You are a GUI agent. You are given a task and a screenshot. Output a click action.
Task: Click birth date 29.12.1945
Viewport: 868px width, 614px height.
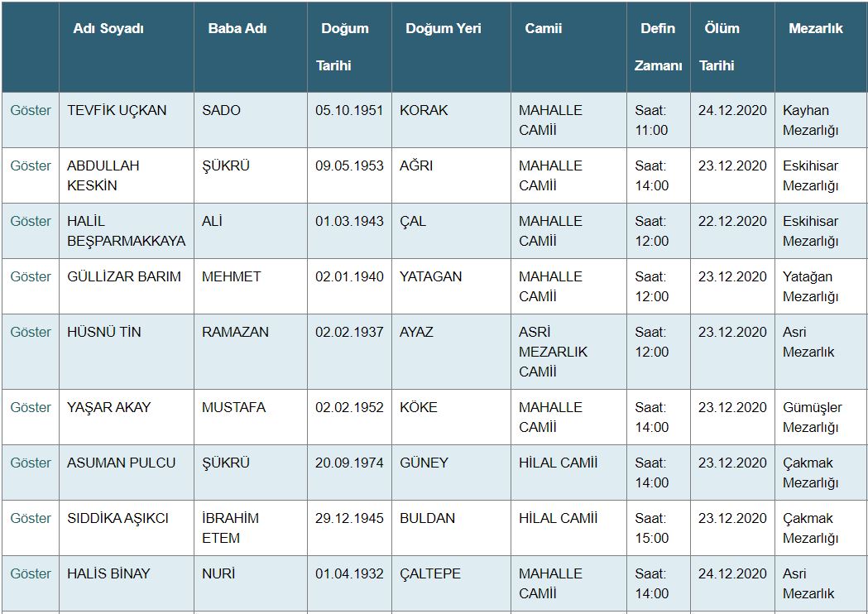click(x=349, y=518)
